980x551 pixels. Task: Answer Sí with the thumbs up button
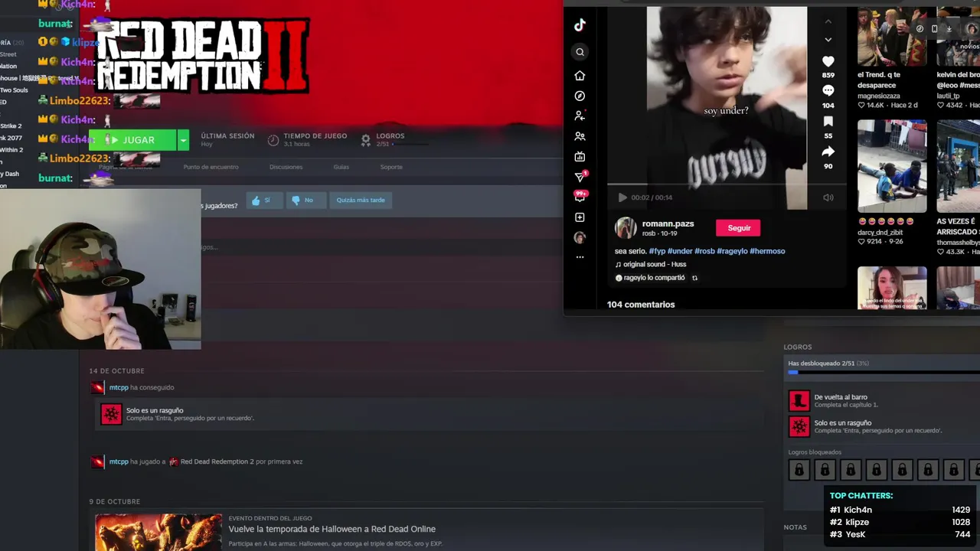[264, 200]
